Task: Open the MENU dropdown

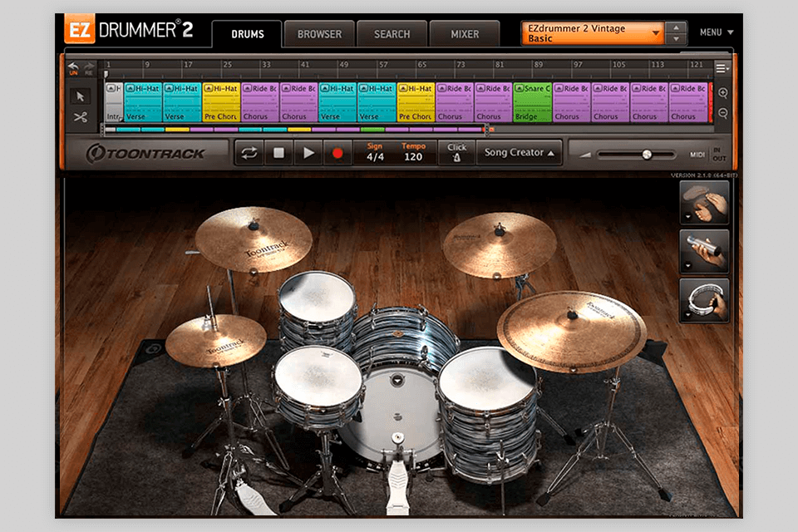Action: click(x=717, y=32)
